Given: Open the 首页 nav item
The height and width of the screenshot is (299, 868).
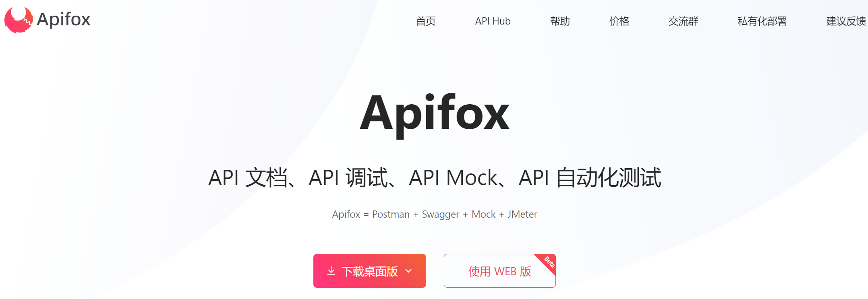Looking at the screenshot, I should [x=426, y=21].
